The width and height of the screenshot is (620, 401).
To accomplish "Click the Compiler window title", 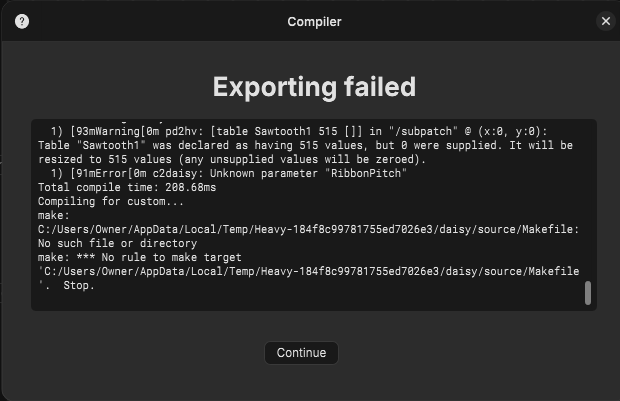I will [314, 21].
